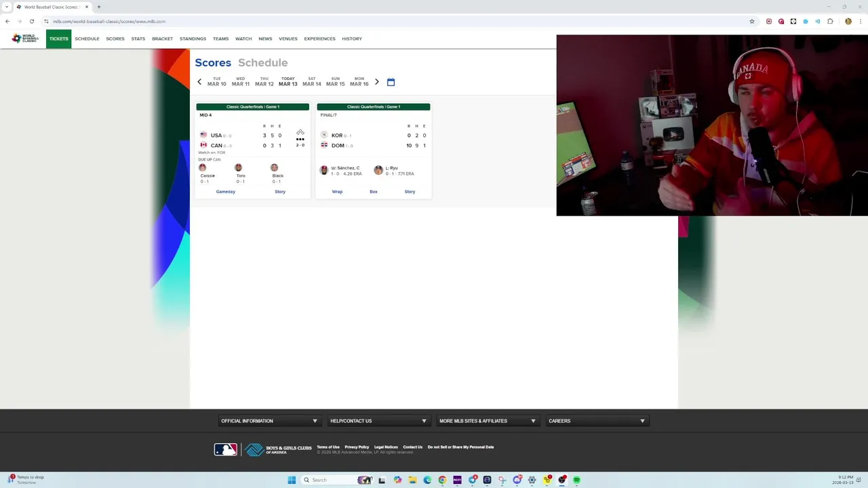The image size is (868, 488).
Task: Switch to the gray Schedule heading tab
Action: pyautogui.click(x=262, y=62)
